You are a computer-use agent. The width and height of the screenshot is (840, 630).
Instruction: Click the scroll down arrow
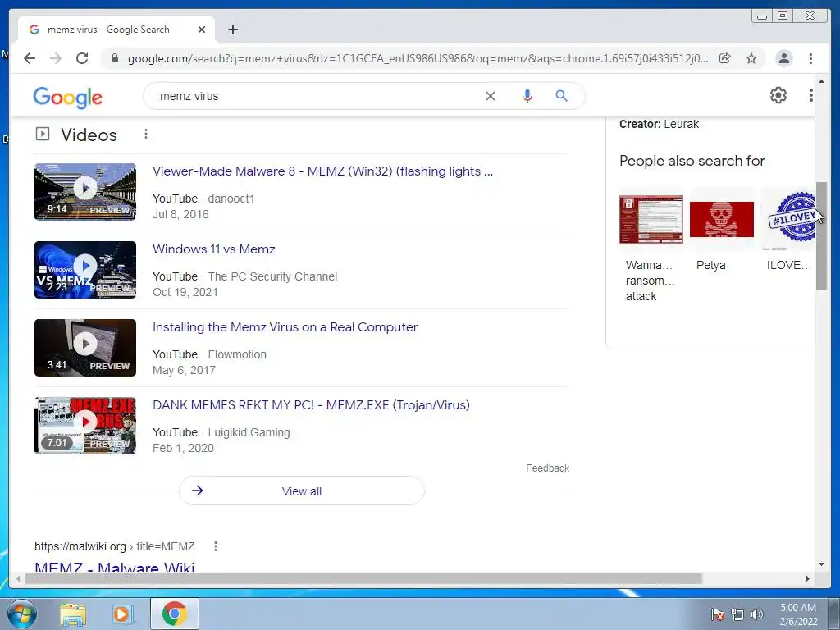click(821, 564)
